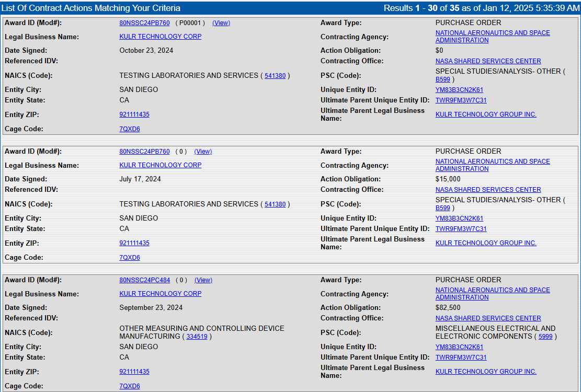The image size is (581, 392).
Task: Open National Aeronautics and Space Administration, July 17 record
Action: tap(492, 165)
